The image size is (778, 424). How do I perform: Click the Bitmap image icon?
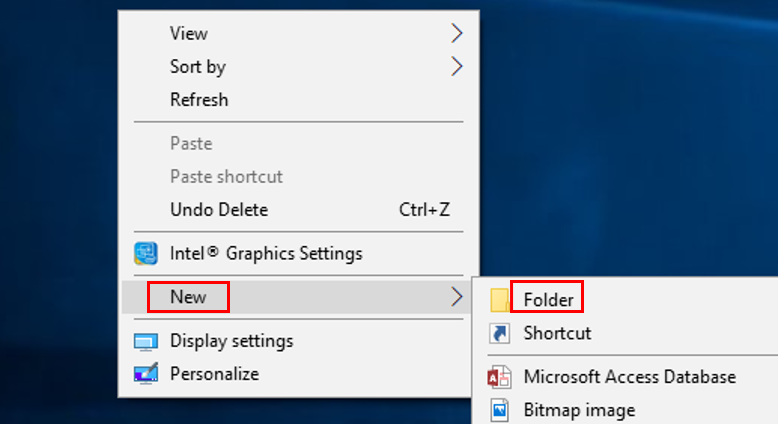click(500, 410)
